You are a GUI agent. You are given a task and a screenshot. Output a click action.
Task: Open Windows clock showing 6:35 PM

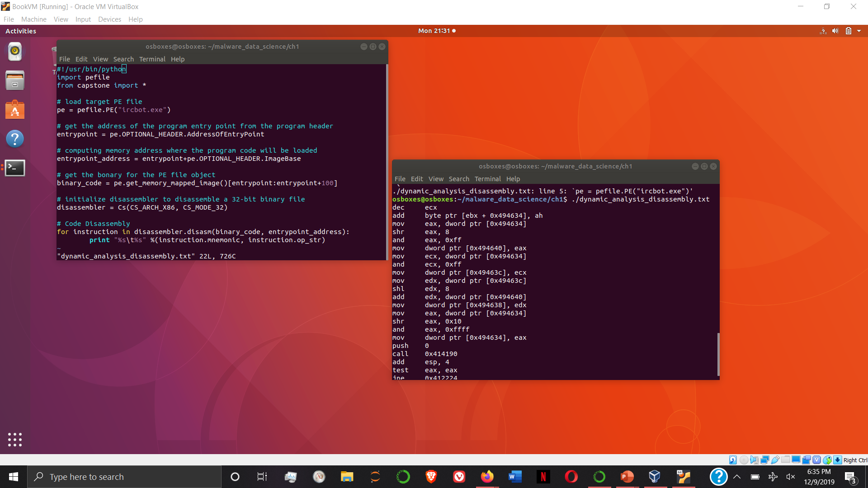point(819,477)
